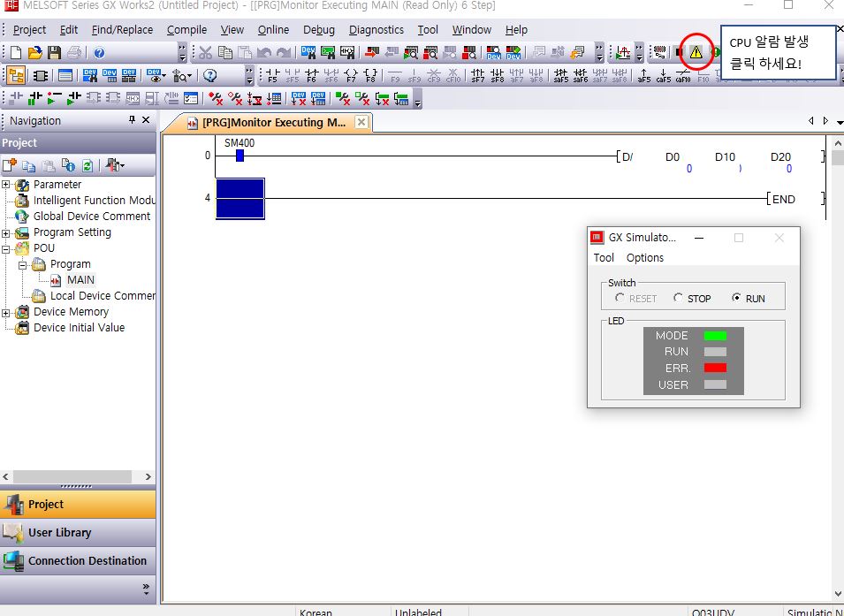
Task: Select Global Device Comment tree item
Action: [x=92, y=217]
